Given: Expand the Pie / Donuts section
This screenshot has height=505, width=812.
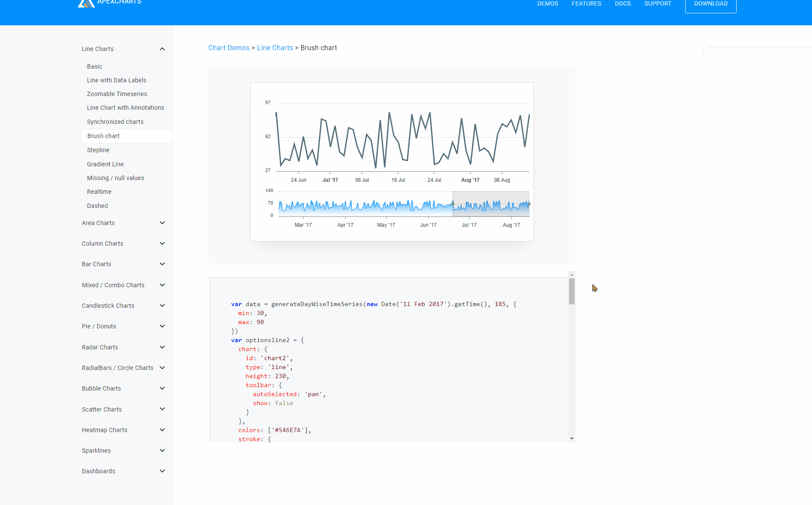Looking at the screenshot, I should coord(162,326).
